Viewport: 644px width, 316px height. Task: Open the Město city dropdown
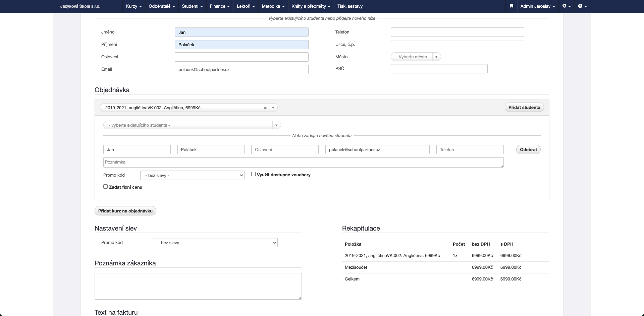point(416,57)
